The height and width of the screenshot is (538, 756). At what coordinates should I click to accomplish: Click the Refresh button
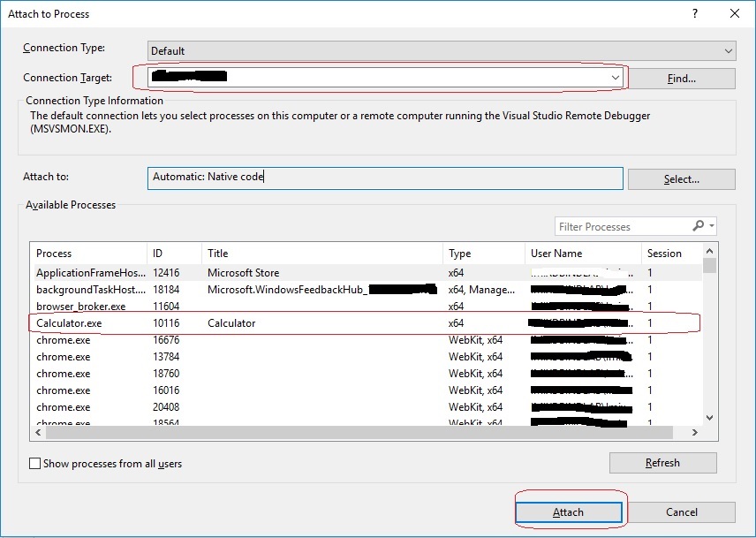click(x=662, y=462)
